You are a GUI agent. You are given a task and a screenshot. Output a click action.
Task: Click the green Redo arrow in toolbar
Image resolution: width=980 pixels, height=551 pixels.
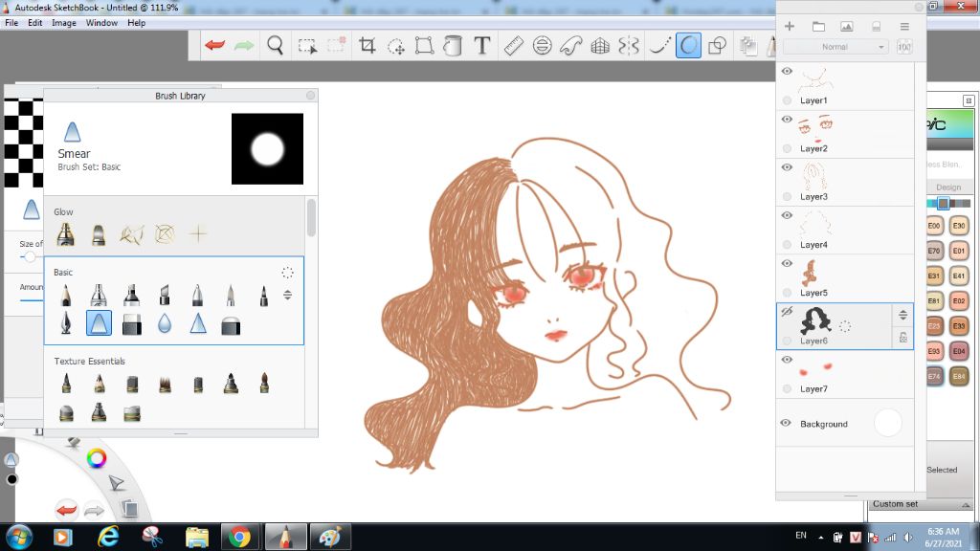244,45
